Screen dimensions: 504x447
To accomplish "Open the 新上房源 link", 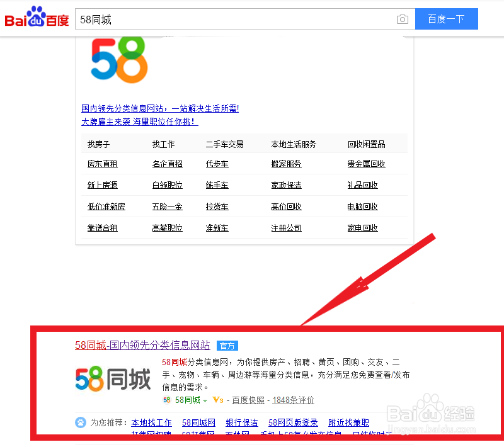I will point(103,185).
